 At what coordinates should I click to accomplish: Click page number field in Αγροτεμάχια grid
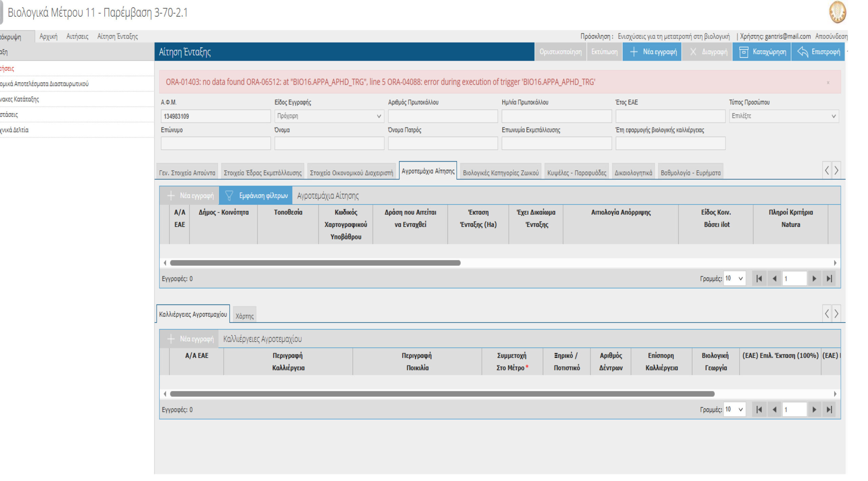coord(794,279)
